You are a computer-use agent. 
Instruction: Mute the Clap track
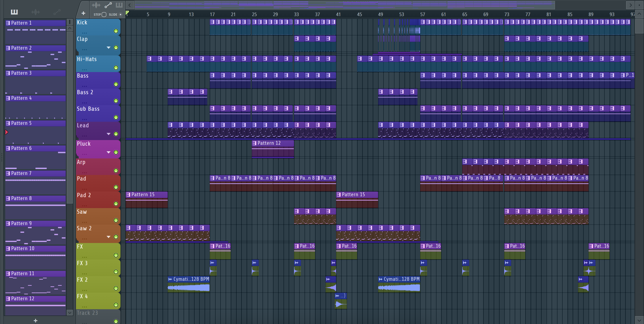[x=116, y=47]
